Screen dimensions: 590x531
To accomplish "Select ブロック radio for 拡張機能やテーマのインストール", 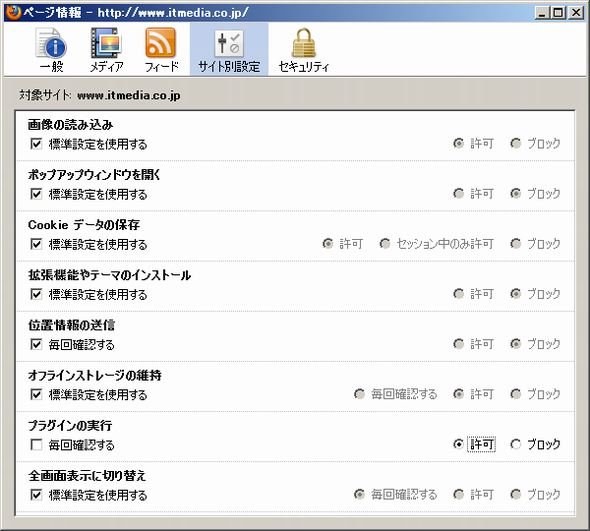I will 515,294.
